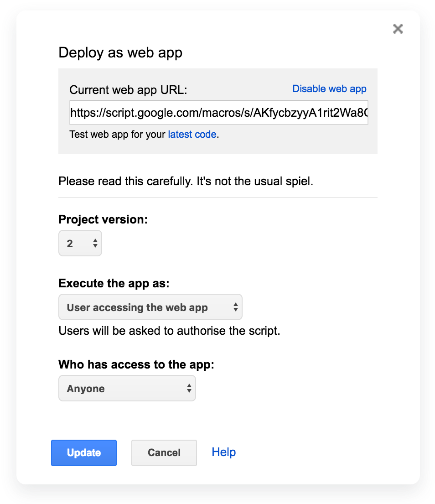Close the Deploy as web app dialog
Viewport: 435px width, 504px height.
[398, 29]
